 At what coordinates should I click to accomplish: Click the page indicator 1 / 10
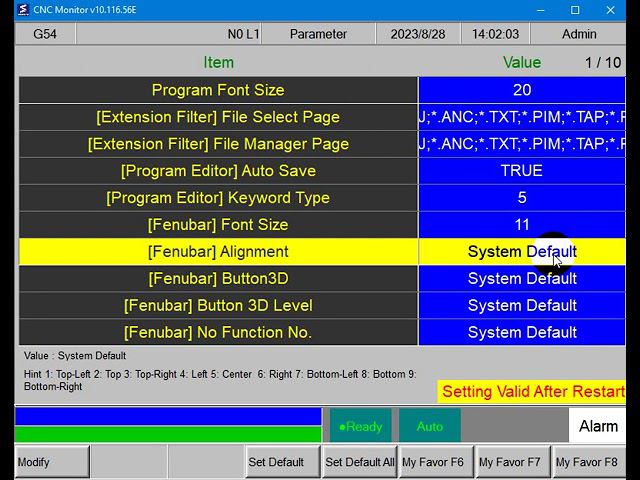point(603,62)
